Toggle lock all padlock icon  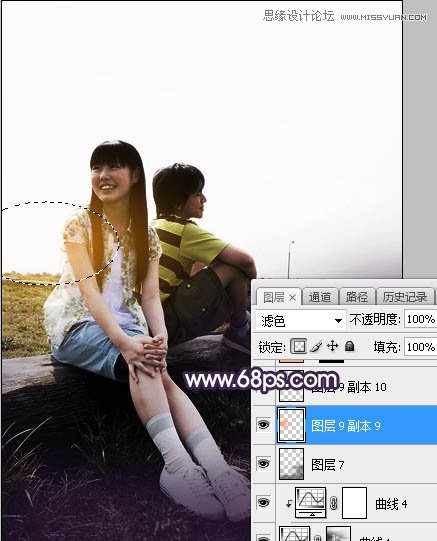[349, 346]
